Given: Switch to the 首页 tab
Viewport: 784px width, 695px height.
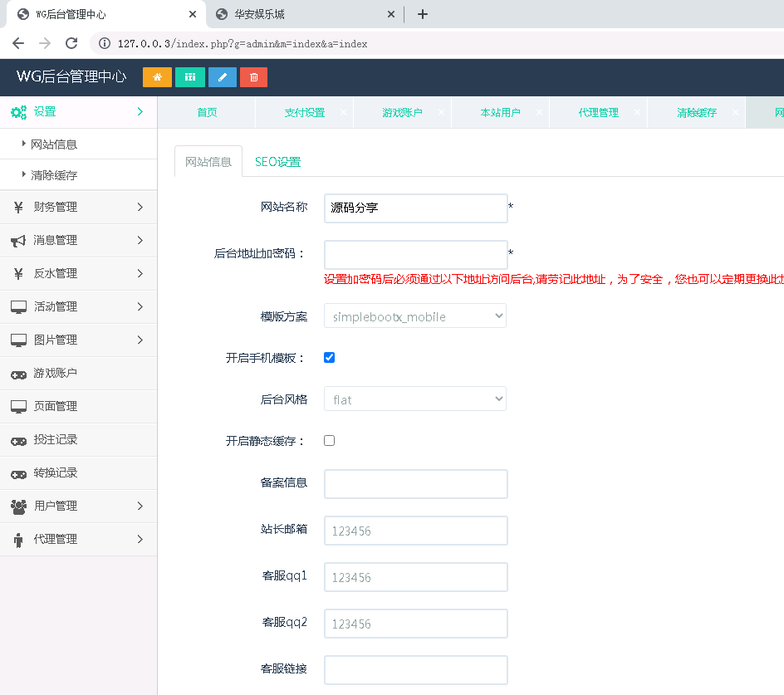Looking at the screenshot, I should pos(207,112).
